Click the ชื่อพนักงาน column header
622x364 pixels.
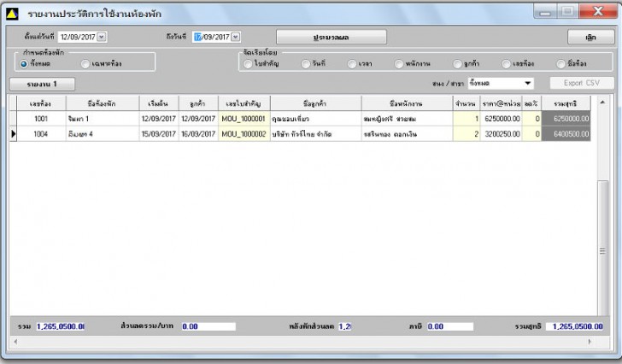(x=407, y=103)
